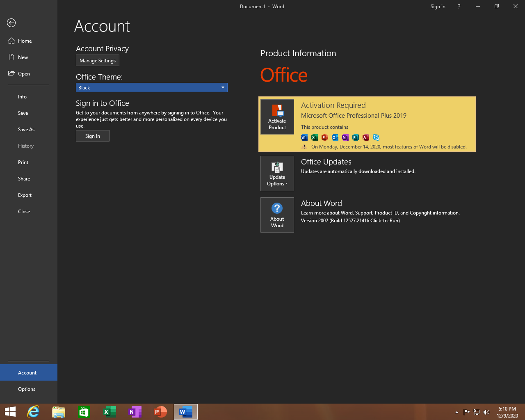This screenshot has width=525, height=420.
Task: Click the Office Updates heading
Action: click(326, 162)
